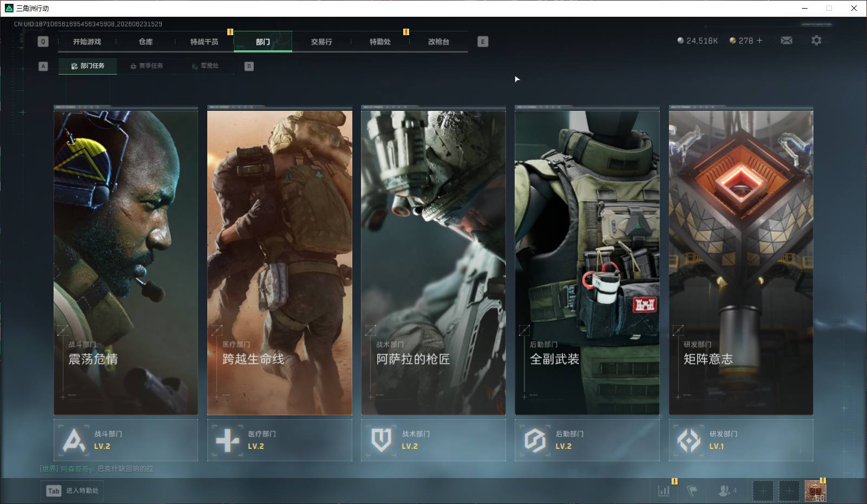
Task: Open the 特战干员 tab
Action: pyautogui.click(x=204, y=42)
